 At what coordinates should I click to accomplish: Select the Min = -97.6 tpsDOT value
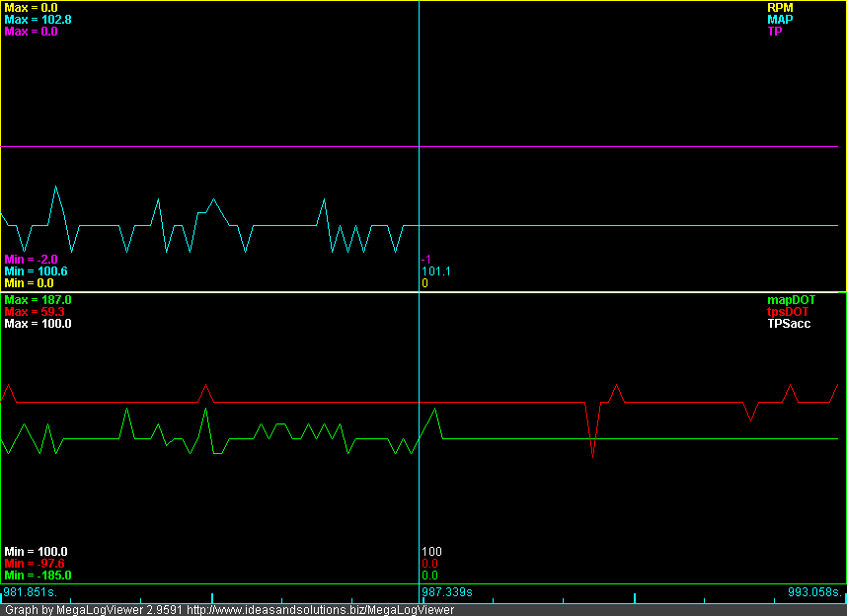(x=35, y=564)
